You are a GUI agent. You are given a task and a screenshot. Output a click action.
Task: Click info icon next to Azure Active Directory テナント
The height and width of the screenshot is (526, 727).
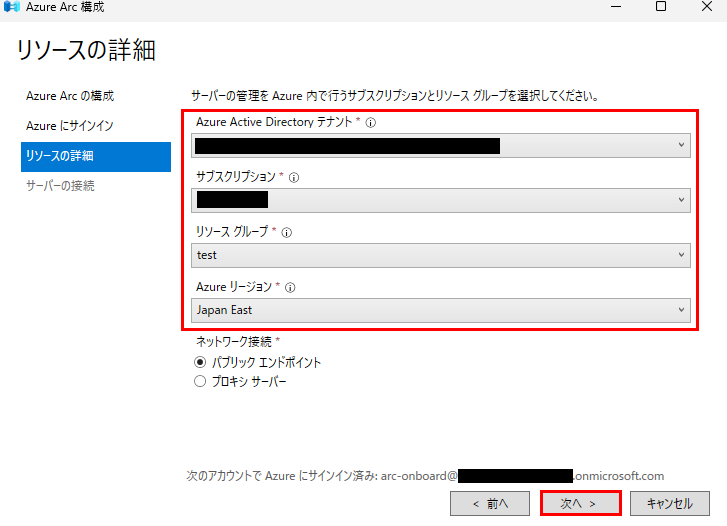pyautogui.click(x=370, y=123)
